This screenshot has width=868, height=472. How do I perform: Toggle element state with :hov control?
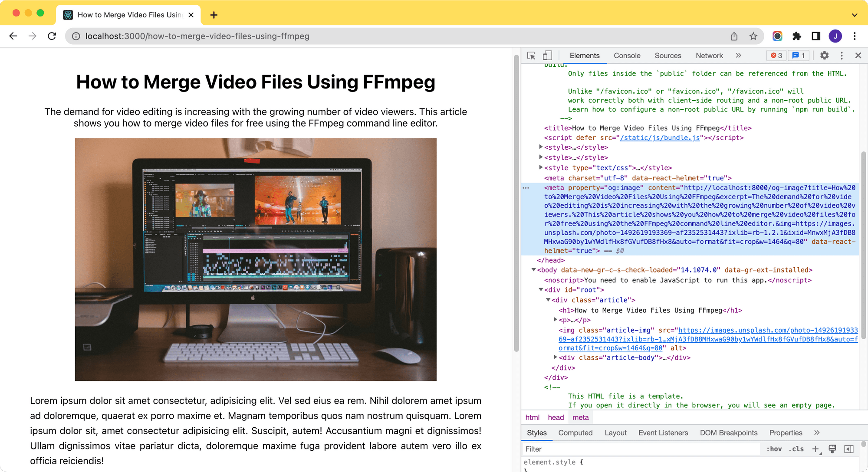[x=774, y=449]
